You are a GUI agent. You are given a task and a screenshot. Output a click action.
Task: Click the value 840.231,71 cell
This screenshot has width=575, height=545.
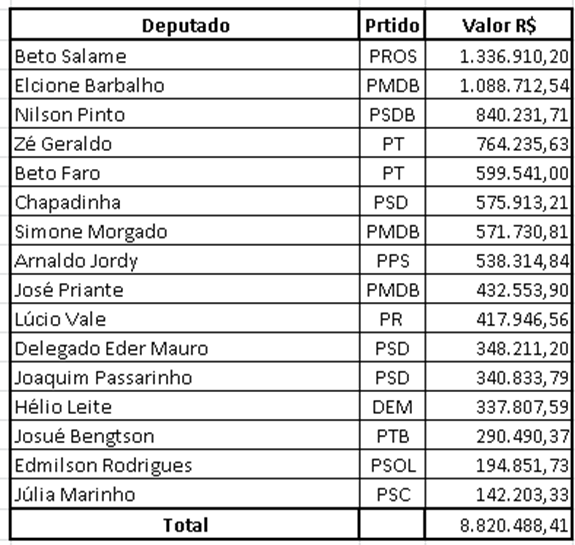(x=498, y=114)
